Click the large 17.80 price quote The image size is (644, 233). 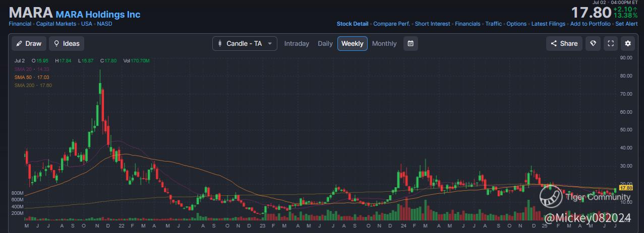click(x=591, y=12)
